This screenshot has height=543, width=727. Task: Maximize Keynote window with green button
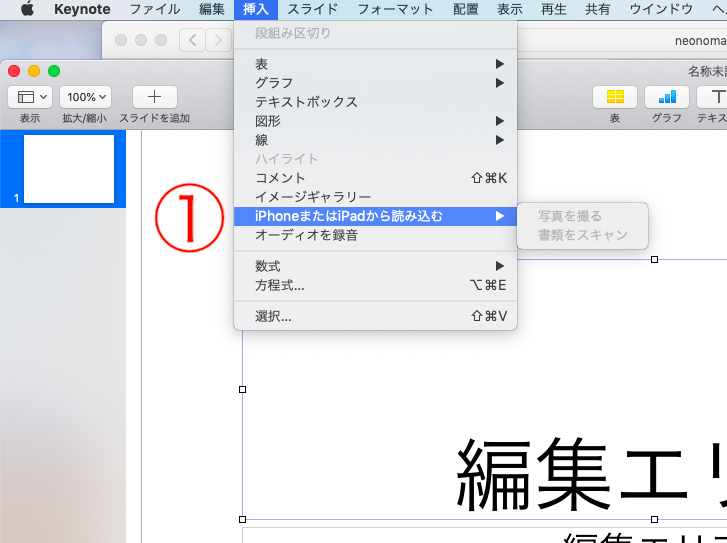[54, 71]
